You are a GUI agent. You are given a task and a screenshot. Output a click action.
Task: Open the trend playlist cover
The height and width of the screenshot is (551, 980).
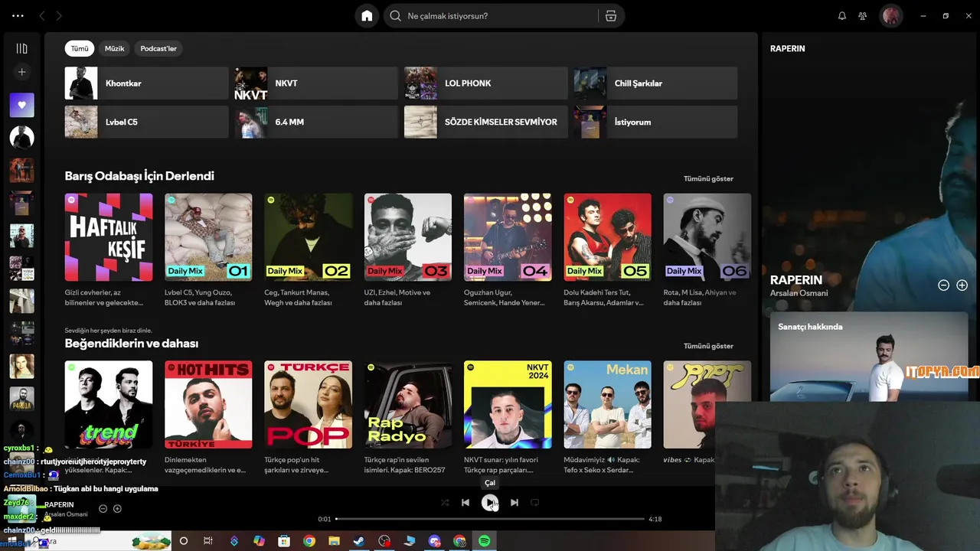click(109, 405)
